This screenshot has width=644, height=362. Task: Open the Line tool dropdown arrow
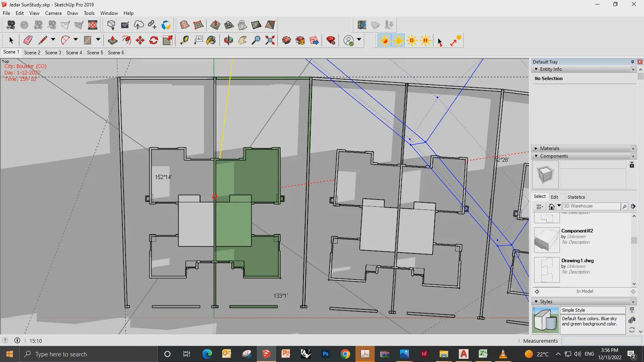pyautogui.click(x=53, y=39)
